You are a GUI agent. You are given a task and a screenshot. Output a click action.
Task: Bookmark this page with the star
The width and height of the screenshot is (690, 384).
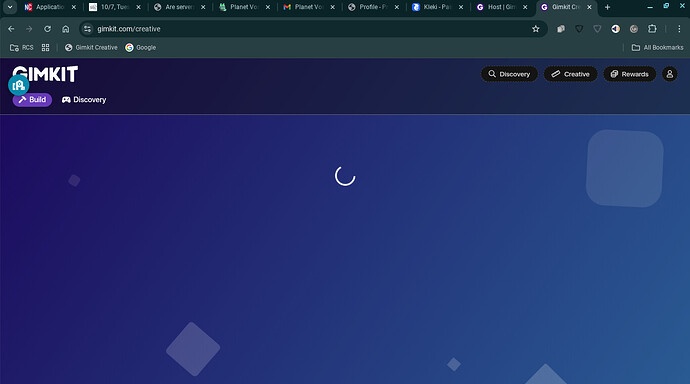[536, 29]
